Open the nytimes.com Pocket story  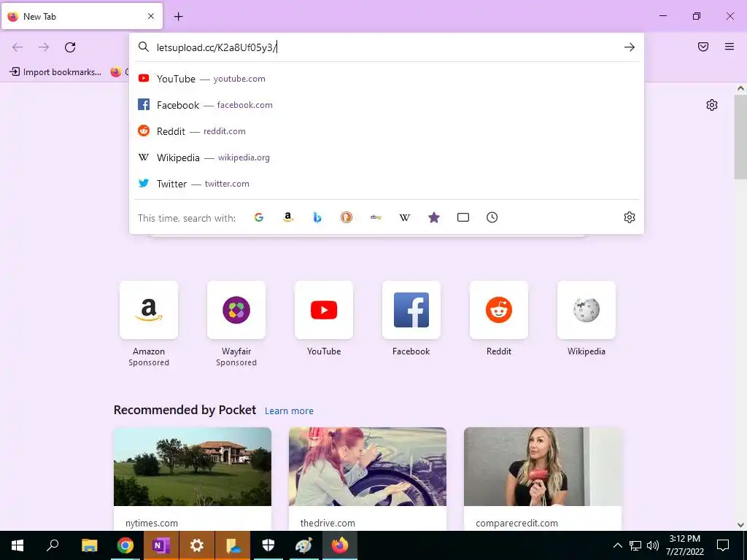click(193, 478)
